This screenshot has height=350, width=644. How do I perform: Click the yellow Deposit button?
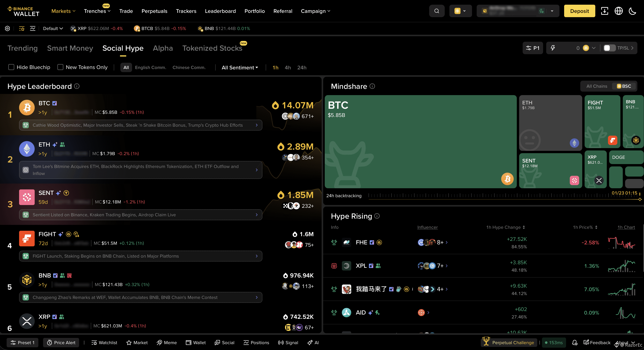pyautogui.click(x=579, y=11)
